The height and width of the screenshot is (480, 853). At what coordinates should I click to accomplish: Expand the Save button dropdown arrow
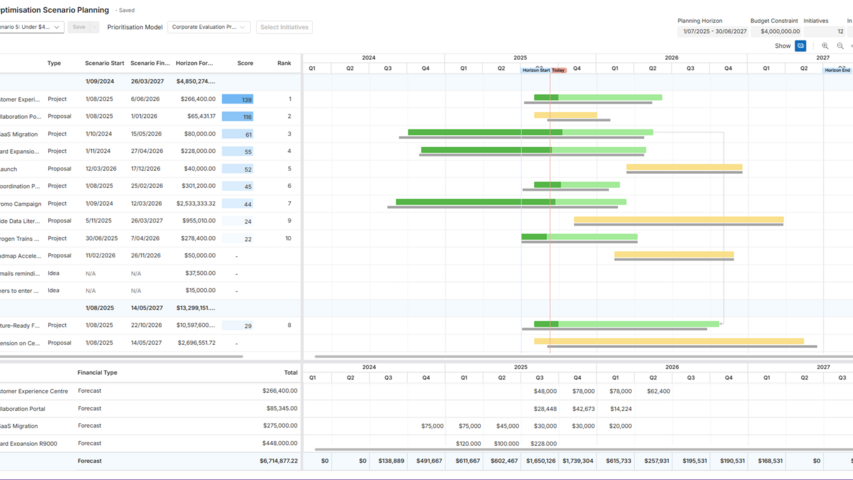[95, 27]
